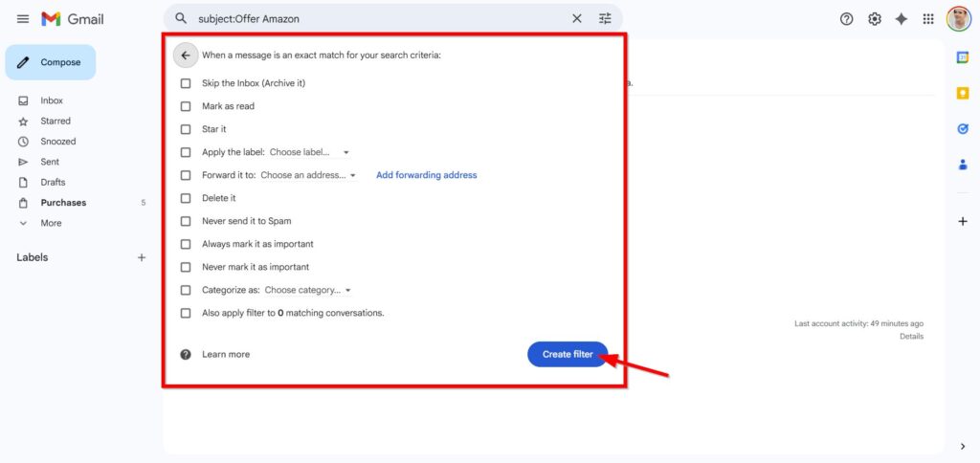
Task: Check Always mark it as important
Action: 186,244
